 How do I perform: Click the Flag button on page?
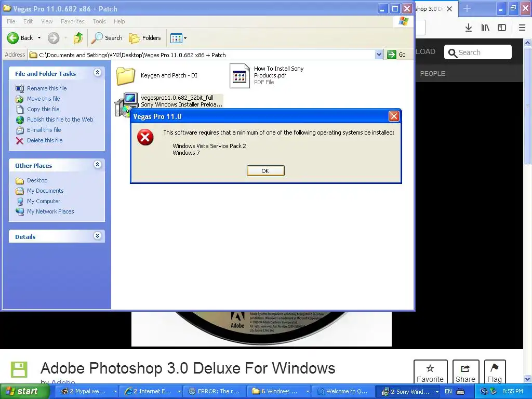click(x=495, y=372)
